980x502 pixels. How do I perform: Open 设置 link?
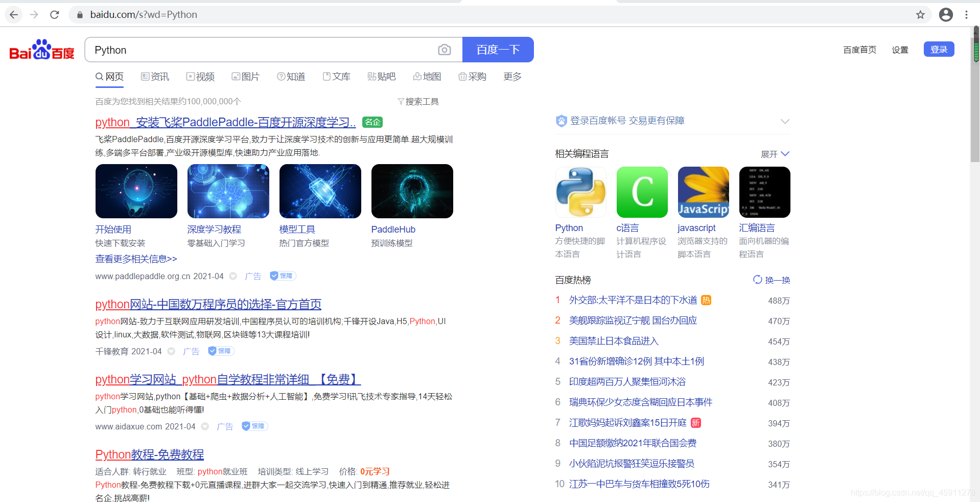900,50
